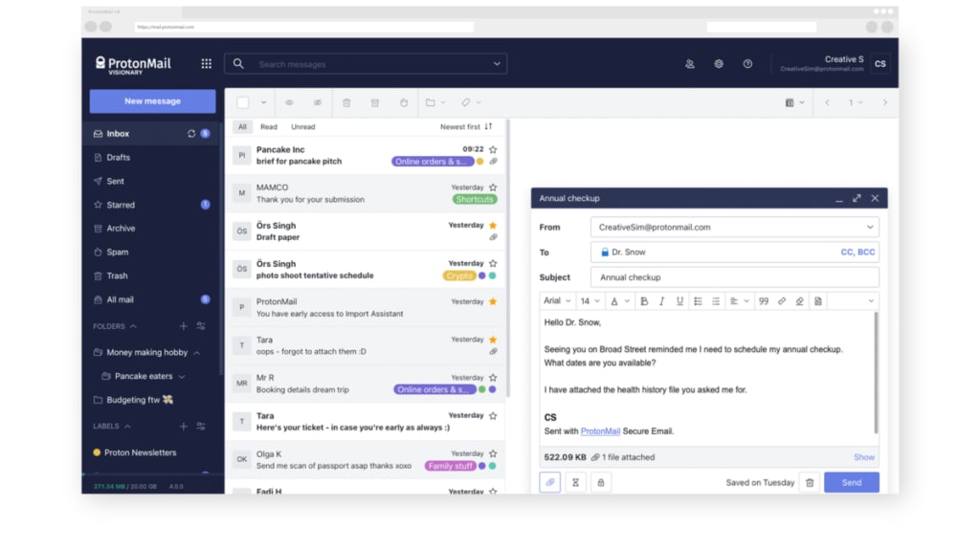The width and height of the screenshot is (980, 551).
Task: Insert a blockquote in the email body
Action: pos(764,299)
